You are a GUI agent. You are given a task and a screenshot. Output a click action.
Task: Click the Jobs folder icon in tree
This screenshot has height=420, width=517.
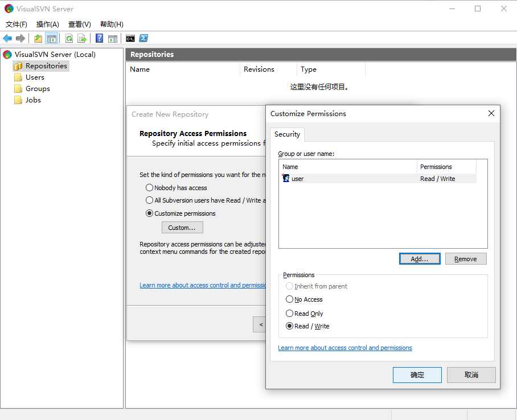(x=18, y=100)
